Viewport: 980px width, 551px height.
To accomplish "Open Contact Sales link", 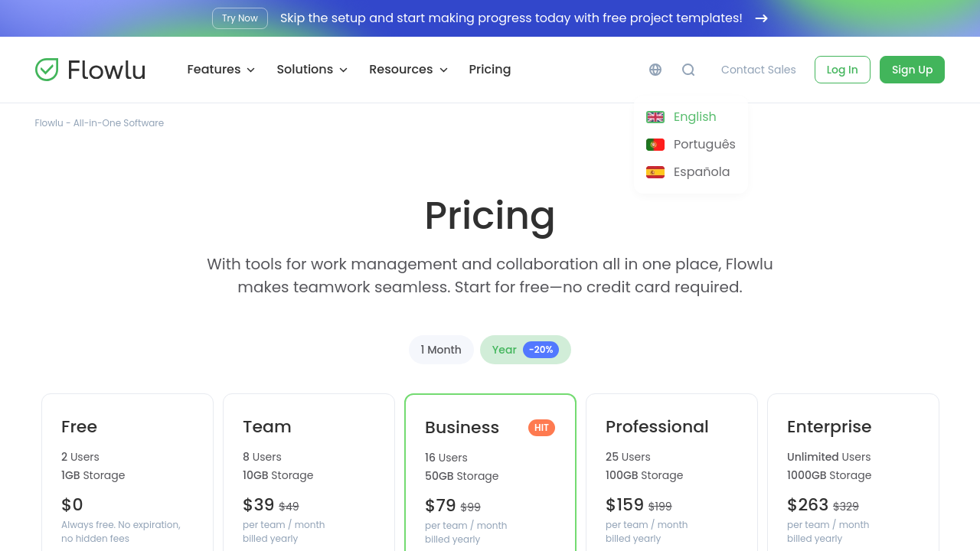I will click(x=758, y=70).
